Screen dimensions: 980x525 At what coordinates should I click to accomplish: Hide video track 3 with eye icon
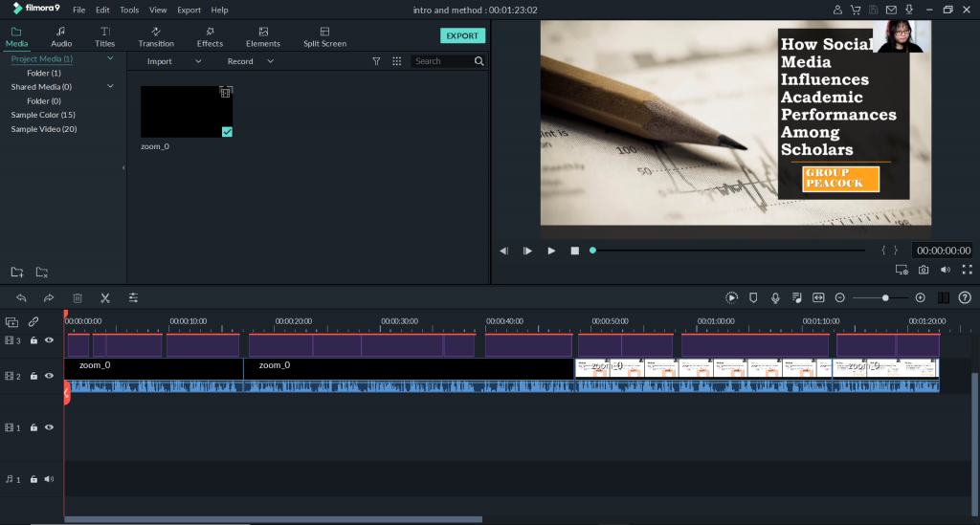(x=49, y=340)
